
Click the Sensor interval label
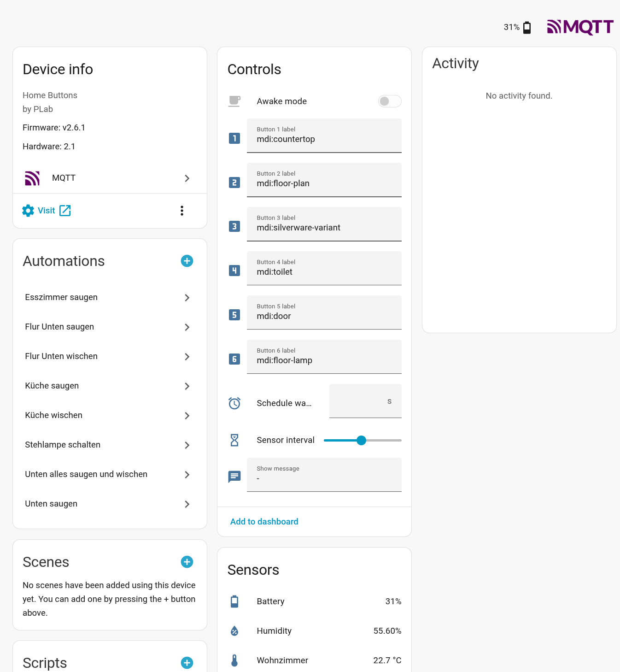point(286,440)
